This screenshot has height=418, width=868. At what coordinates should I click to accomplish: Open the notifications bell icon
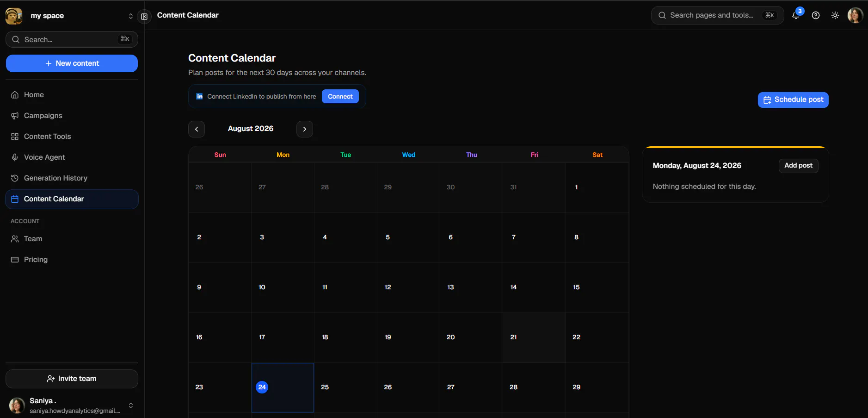(x=796, y=15)
